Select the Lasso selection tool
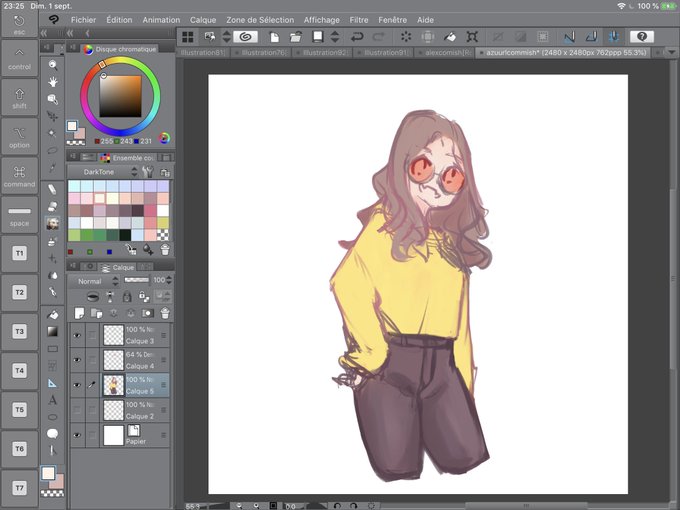Screen dimensions: 680x510 coord(52,150)
